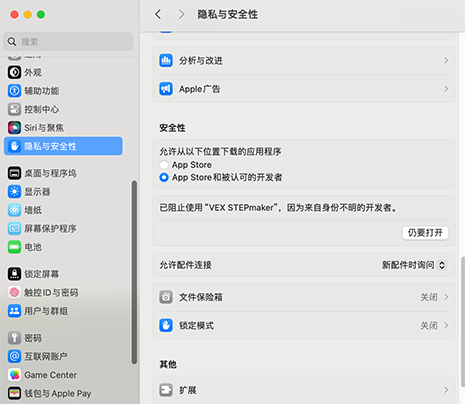
Task: Click the sidebar vertical scrollbar
Action: [x=134, y=272]
